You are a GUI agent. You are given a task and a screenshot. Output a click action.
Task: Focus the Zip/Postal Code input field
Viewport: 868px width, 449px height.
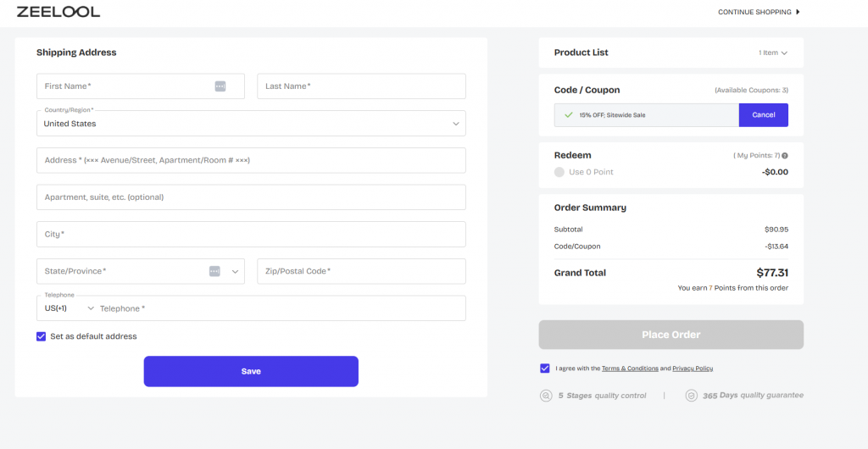coord(361,271)
